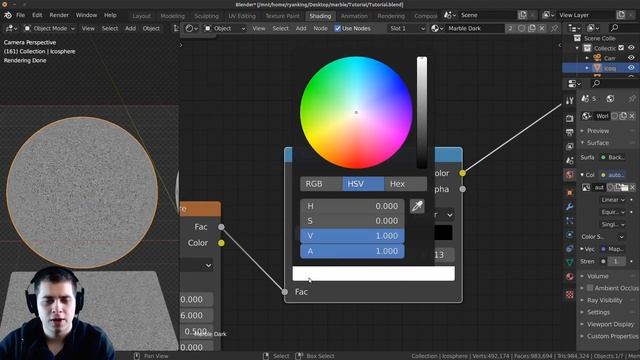Open Physics properties tab icon
The height and width of the screenshot is (360, 640).
point(569,235)
